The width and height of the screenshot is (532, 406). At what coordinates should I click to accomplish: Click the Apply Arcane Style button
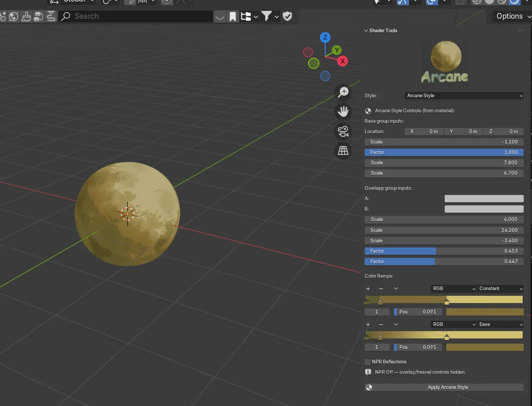pos(444,387)
